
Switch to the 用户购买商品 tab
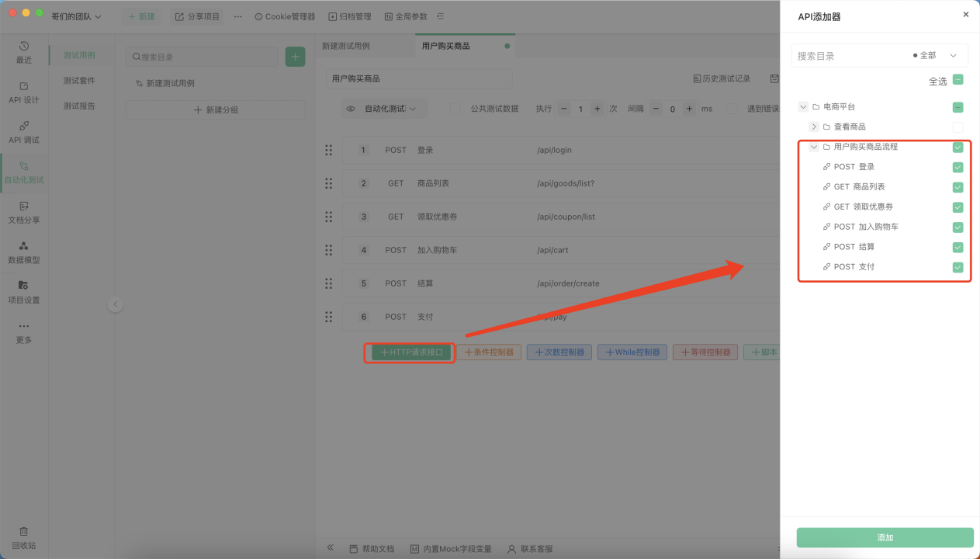click(465, 46)
